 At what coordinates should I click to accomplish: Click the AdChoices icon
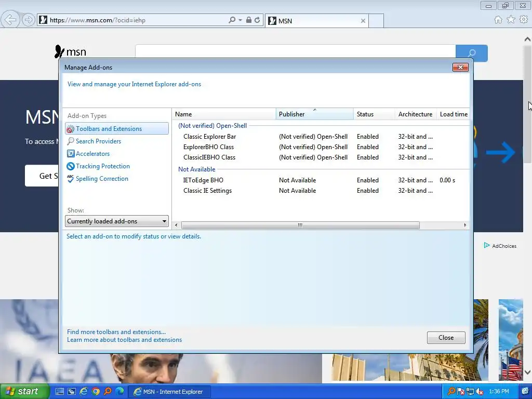(487, 245)
